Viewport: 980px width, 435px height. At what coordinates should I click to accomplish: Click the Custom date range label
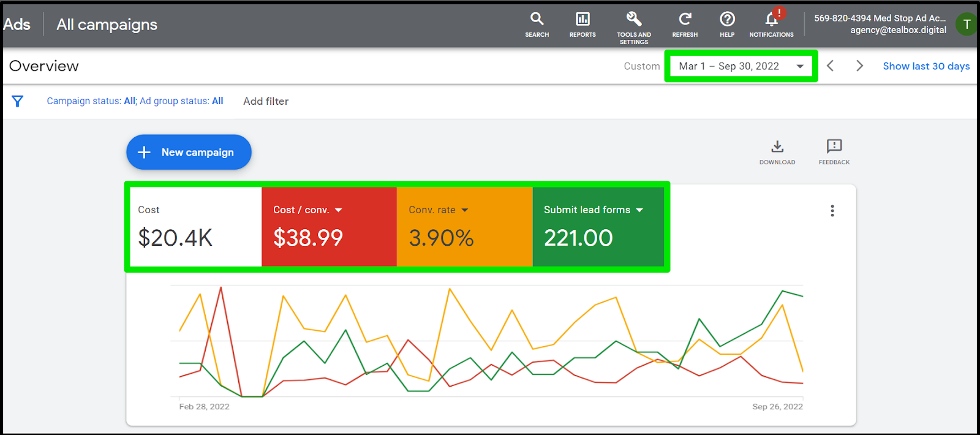[642, 66]
